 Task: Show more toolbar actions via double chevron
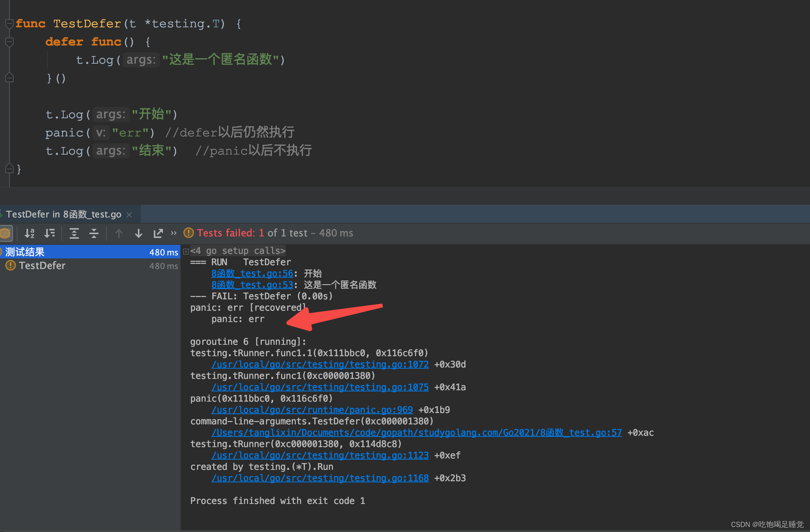tap(174, 233)
